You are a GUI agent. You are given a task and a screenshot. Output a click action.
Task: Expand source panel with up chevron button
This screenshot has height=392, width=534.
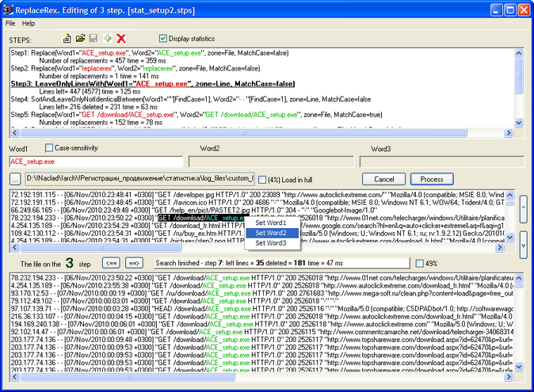click(x=524, y=209)
